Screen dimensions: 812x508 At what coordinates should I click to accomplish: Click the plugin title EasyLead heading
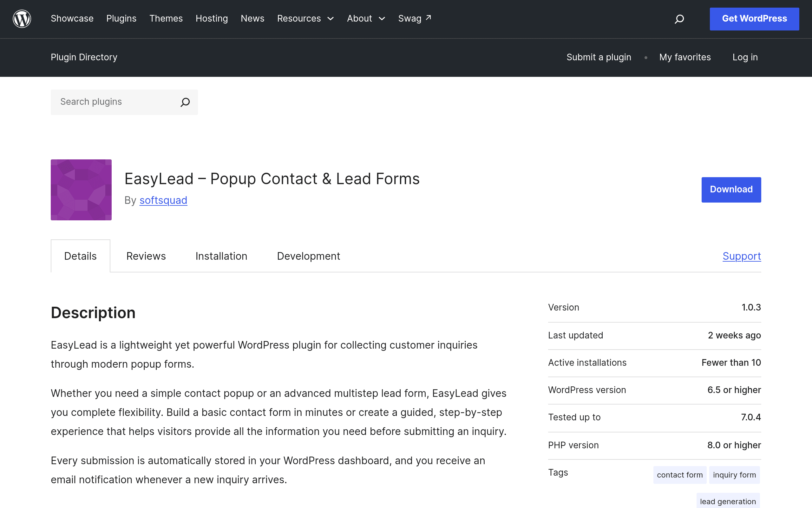tap(272, 179)
